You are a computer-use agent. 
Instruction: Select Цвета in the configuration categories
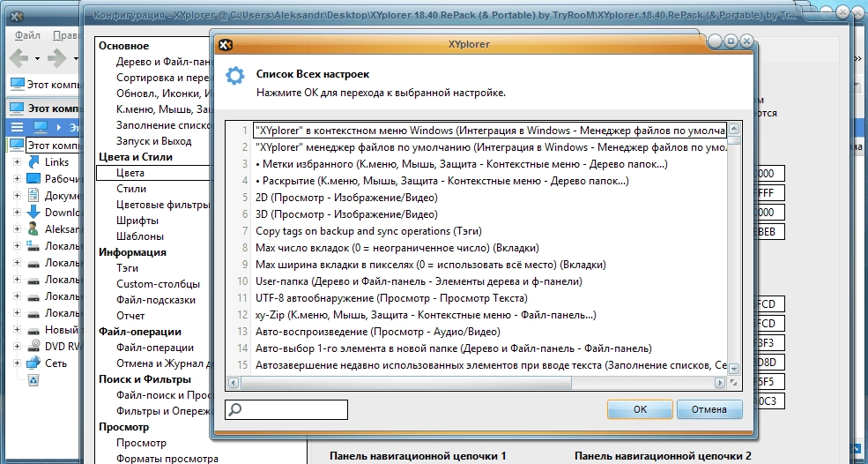coord(130,172)
